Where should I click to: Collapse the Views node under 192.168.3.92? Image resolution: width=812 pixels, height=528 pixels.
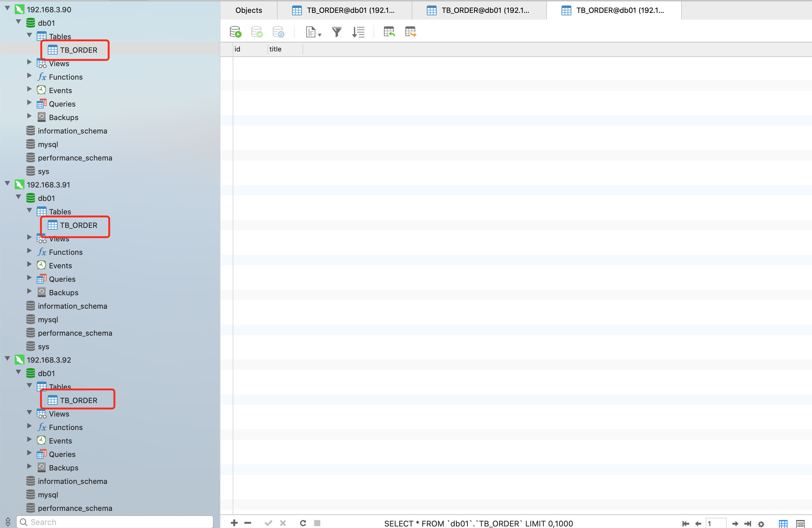tap(29, 413)
